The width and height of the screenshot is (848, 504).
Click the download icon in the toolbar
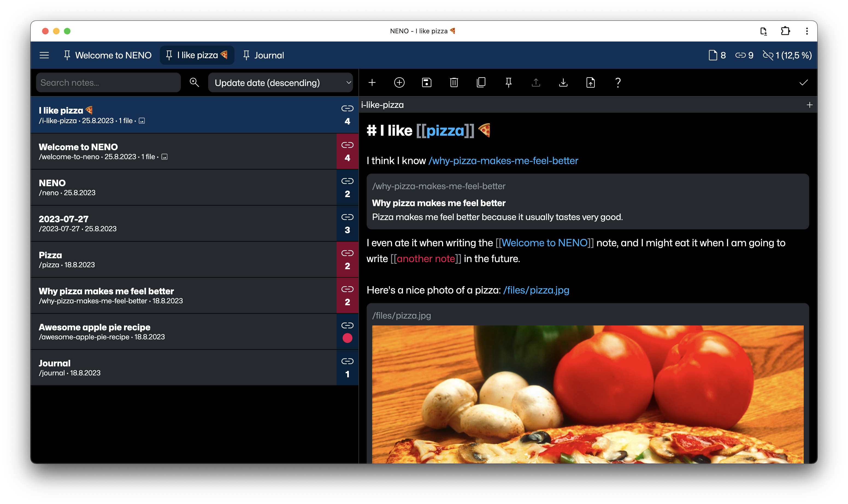pyautogui.click(x=563, y=82)
